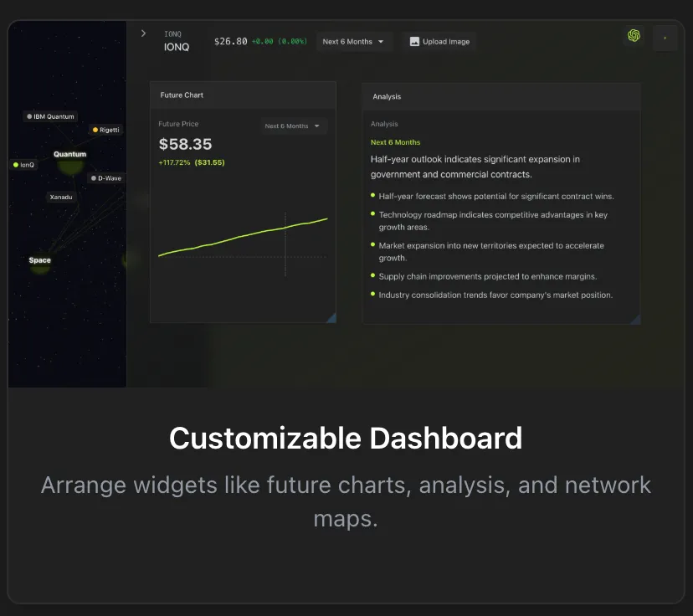The width and height of the screenshot is (693, 616).
Task: Click the large IONQ name in top bar
Action: 177,47
